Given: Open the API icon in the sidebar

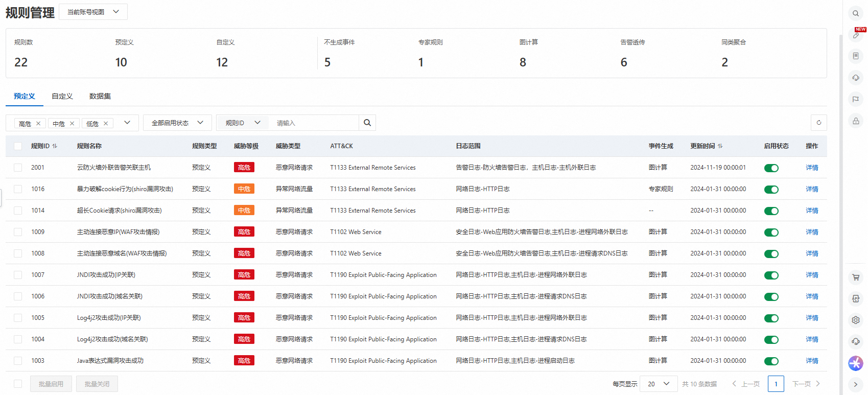Looking at the screenshot, I should click(x=856, y=299).
